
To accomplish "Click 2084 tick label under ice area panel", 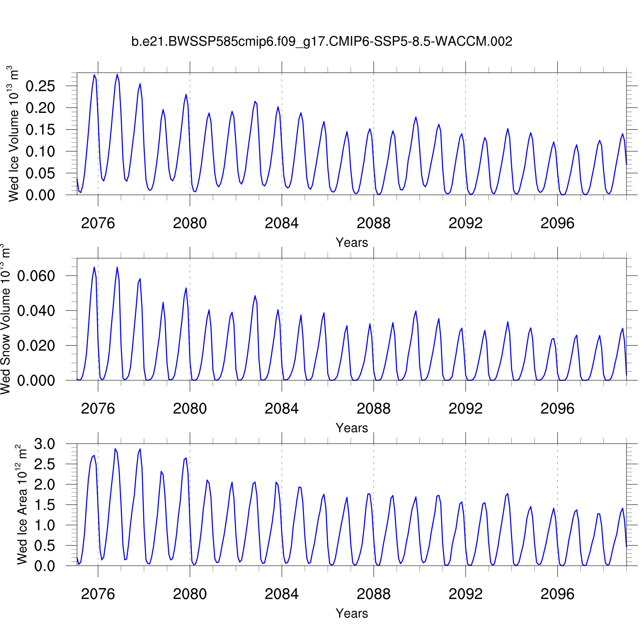I will pos(282,594).
